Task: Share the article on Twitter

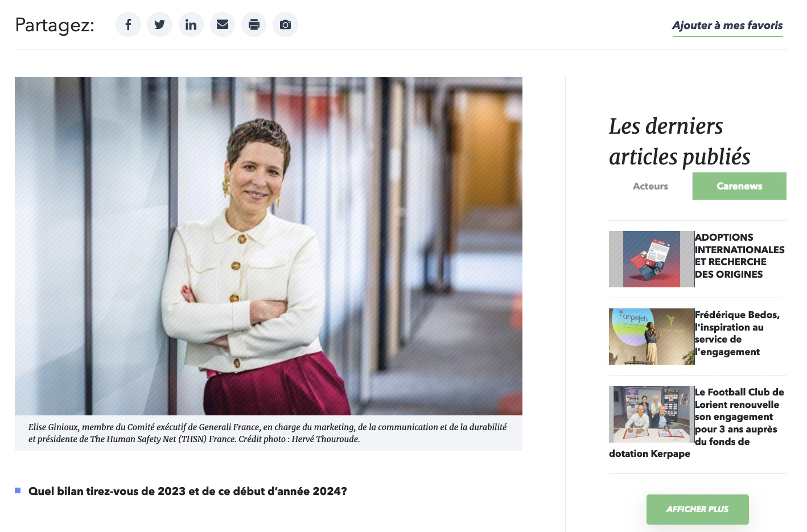Action: pyautogui.click(x=159, y=24)
